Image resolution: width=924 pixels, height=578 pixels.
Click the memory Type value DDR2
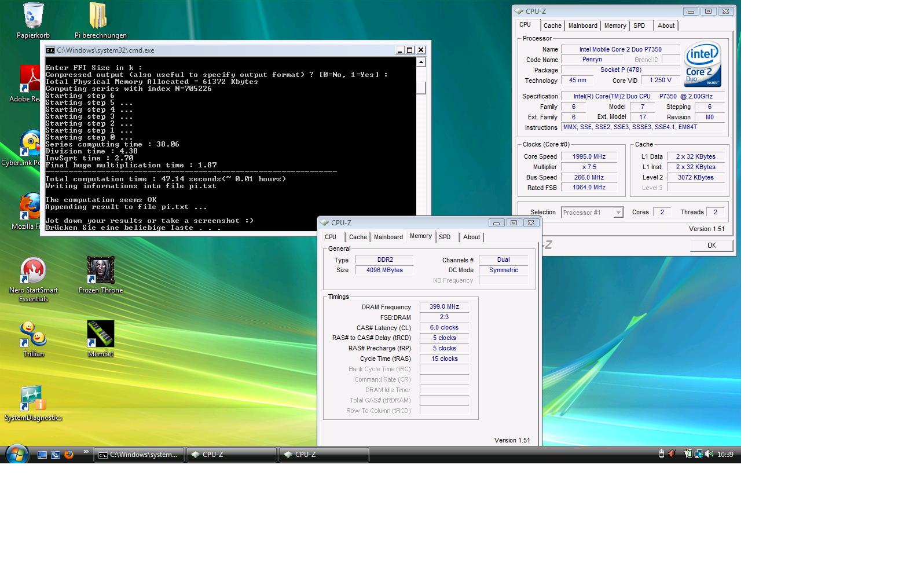384,259
